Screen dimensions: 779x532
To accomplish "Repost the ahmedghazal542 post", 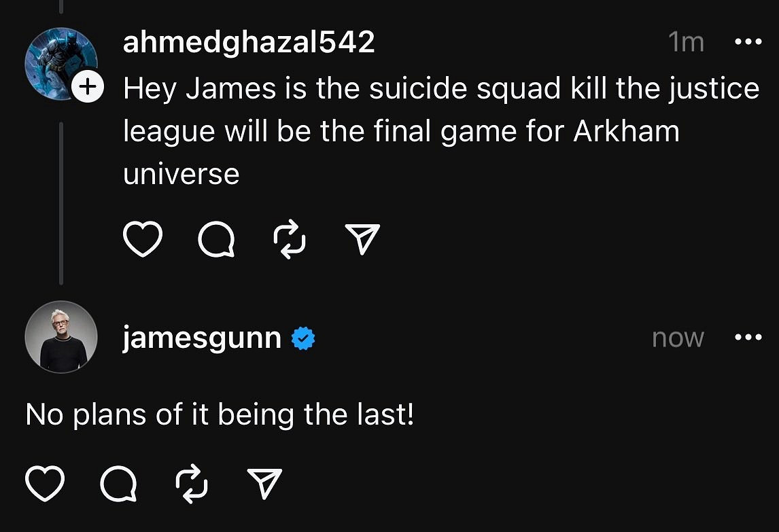I will click(x=289, y=239).
